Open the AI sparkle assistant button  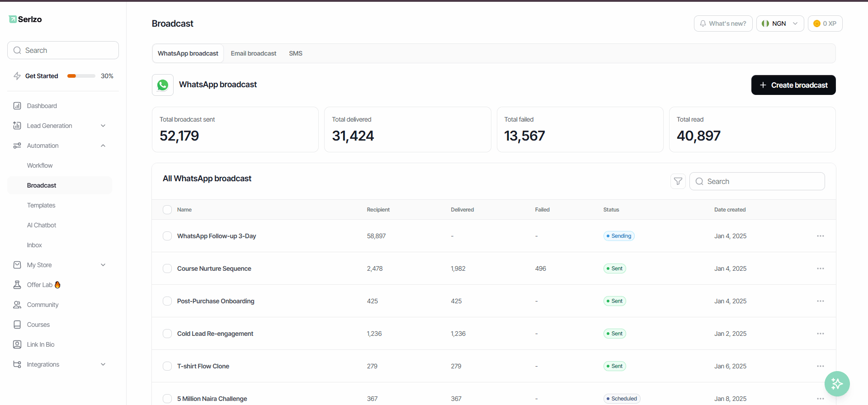[837, 384]
